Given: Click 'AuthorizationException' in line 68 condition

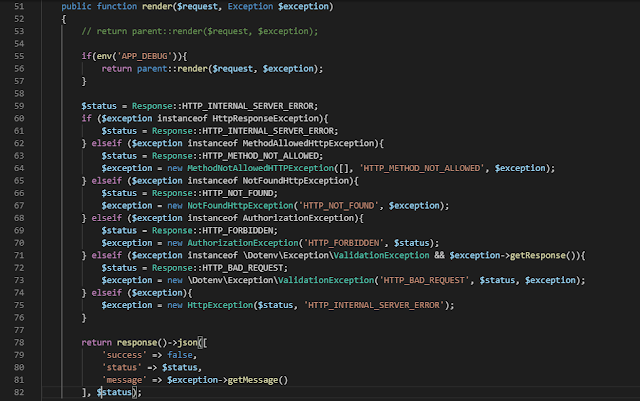Looking at the screenshot, I should tap(298, 218).
